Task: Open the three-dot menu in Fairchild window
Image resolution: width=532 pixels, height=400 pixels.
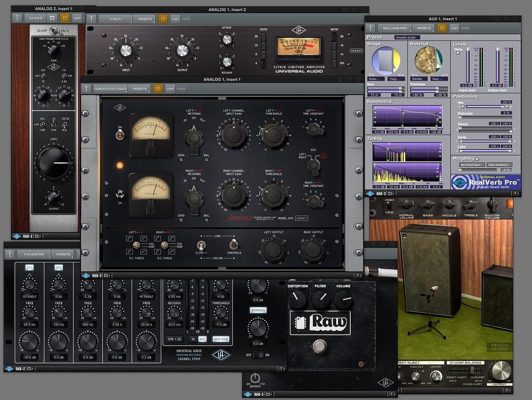Action: coord(86,88)
